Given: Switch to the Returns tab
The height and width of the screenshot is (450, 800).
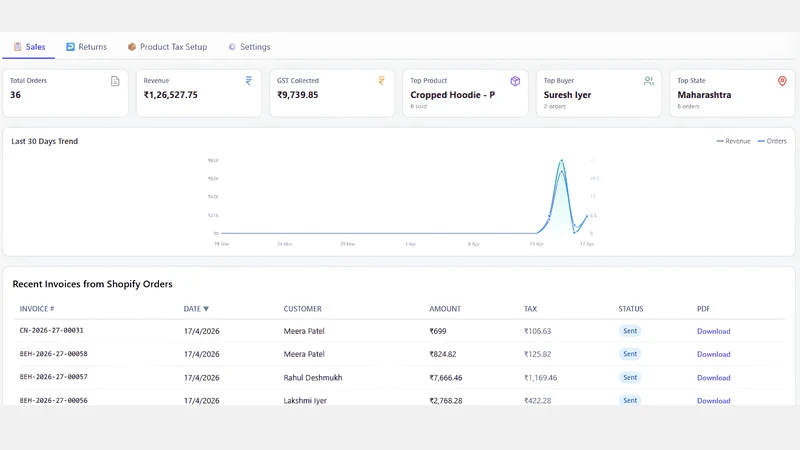Looking at the screenshot, I should (x=86, y=47).
